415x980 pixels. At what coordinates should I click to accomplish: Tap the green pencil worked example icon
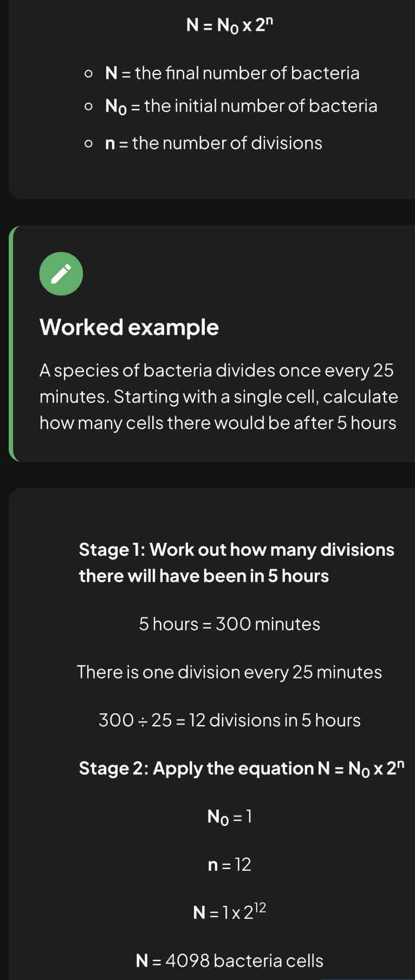61,274
